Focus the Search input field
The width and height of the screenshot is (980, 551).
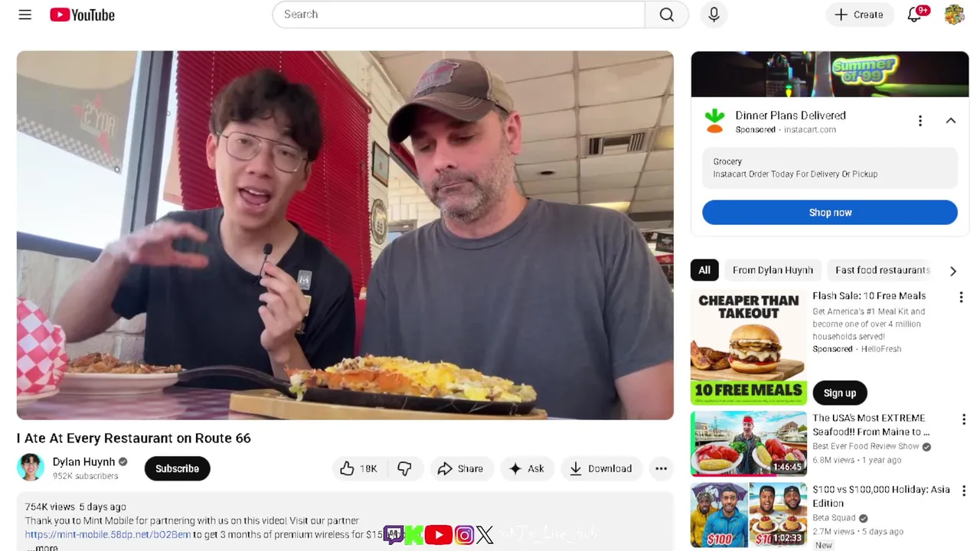[459, 15]
